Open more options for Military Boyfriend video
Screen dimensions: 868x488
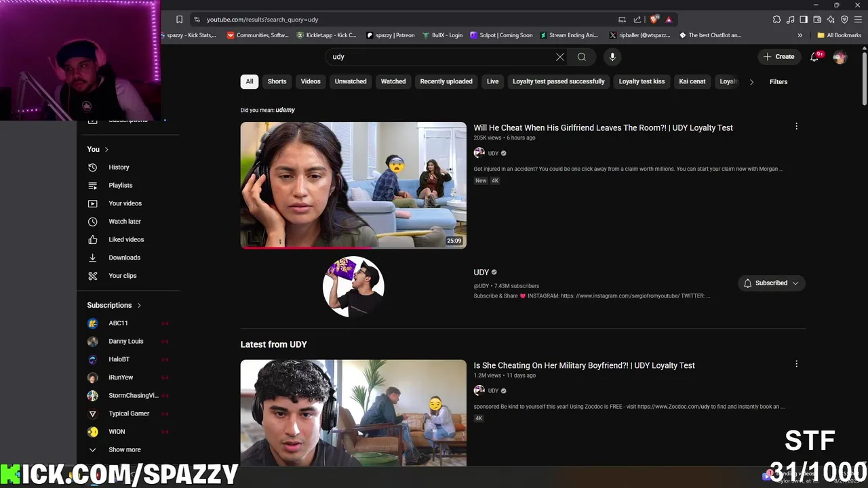click(796, 364)
